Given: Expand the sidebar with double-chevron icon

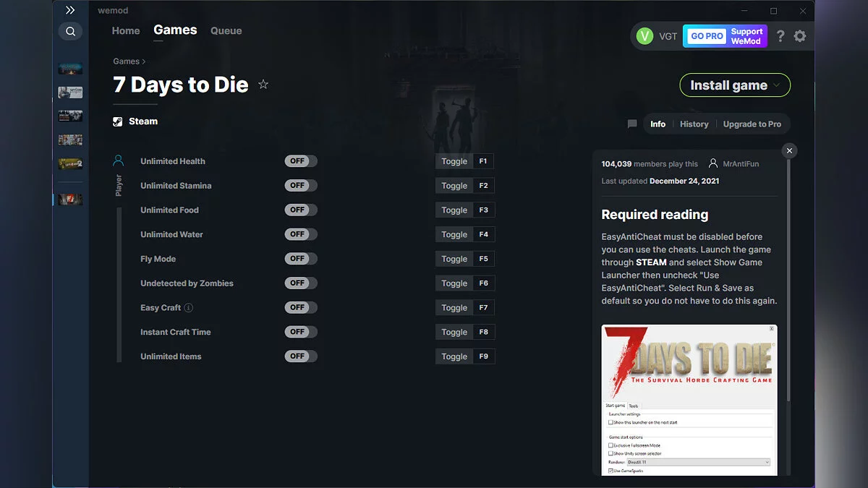Looking at the screenshot, I should coord(70,10).
